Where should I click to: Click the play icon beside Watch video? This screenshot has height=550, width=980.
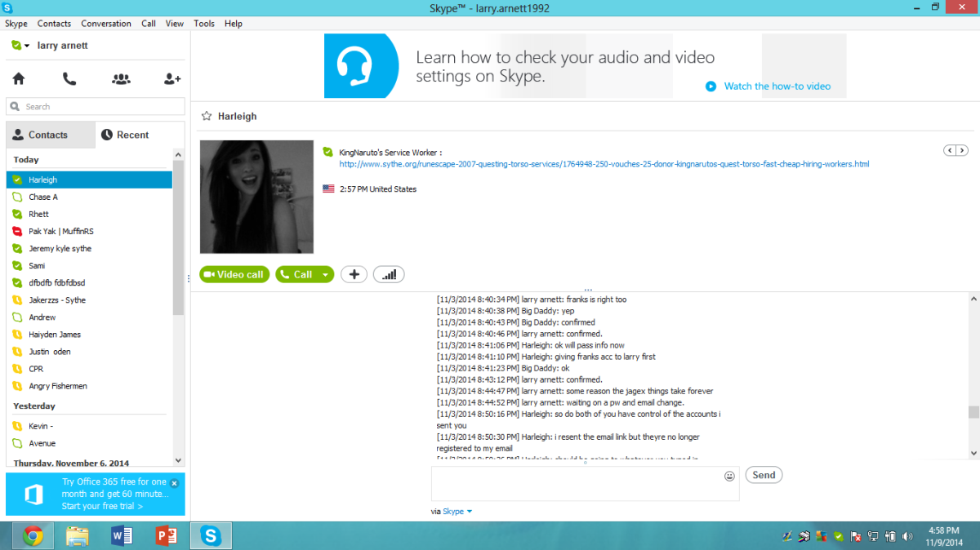pos(711,86)
